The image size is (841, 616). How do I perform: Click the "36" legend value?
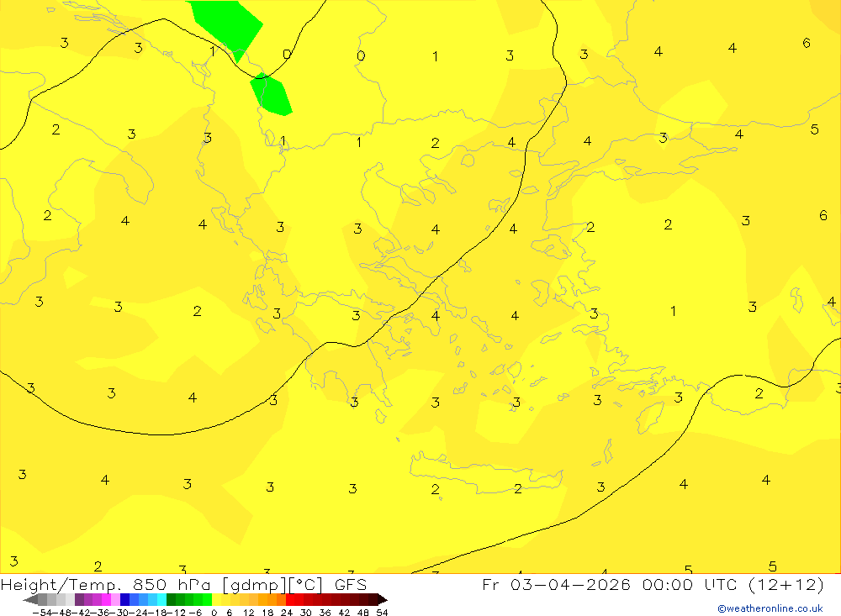tap(325, 613)
